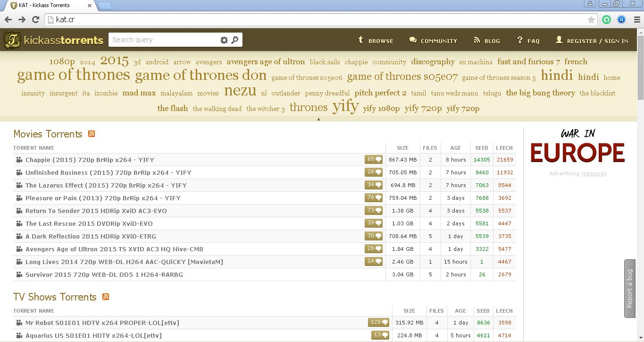Image resolution: width=644 pixels, height=342 pixels.
Task: Click the 'yify' tag in cloud
Action: (345, 107)
